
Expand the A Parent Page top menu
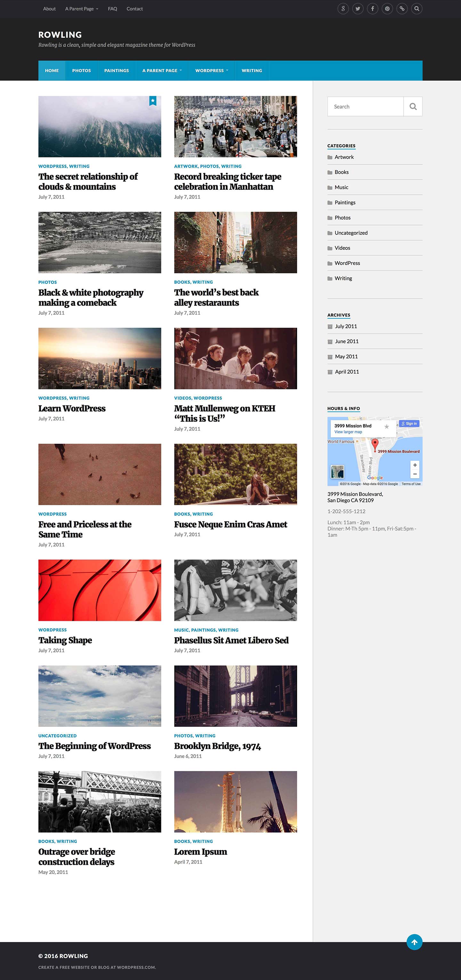coord(81,9)
